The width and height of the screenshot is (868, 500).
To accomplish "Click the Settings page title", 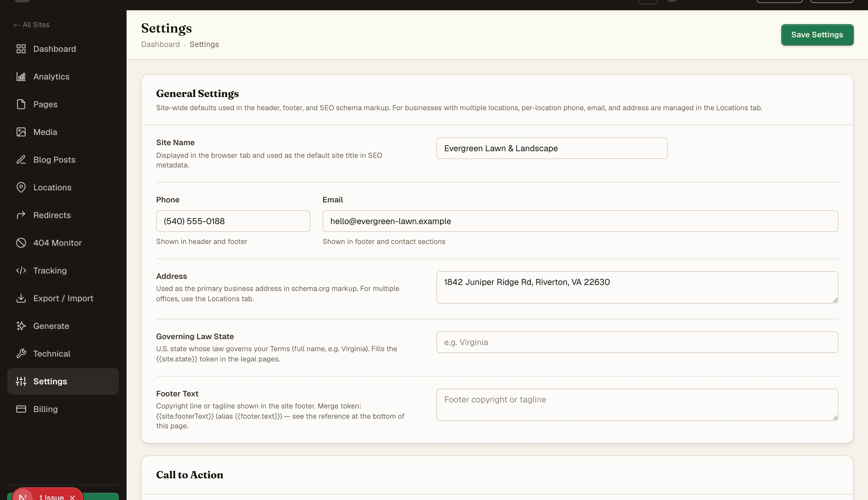I will coord(166,28).
